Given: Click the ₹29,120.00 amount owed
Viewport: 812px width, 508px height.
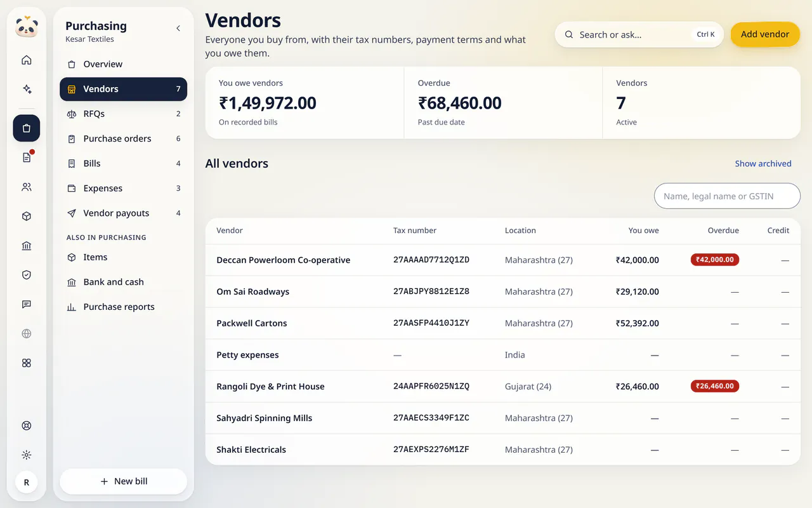Looking at the screenshot, I should click(x=638, y=291).
